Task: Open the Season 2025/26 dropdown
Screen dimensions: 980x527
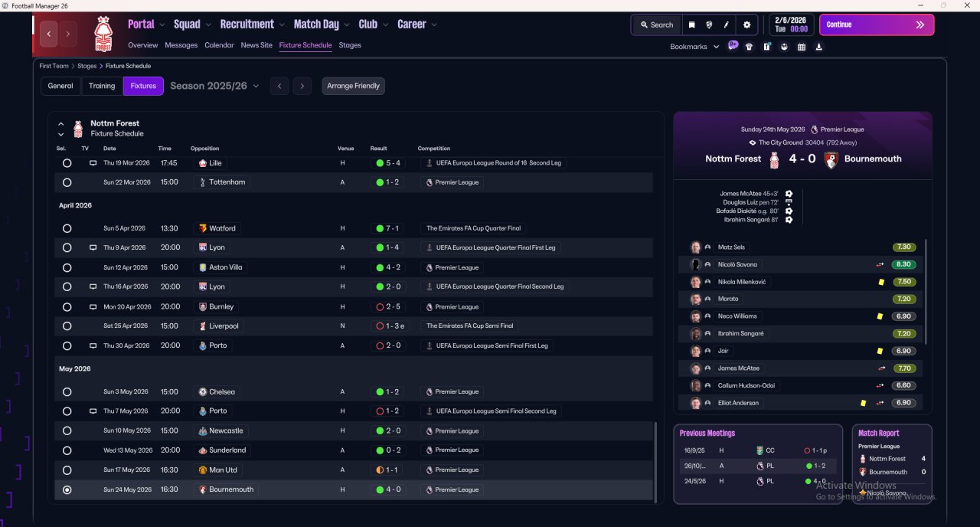Action: 214,86
